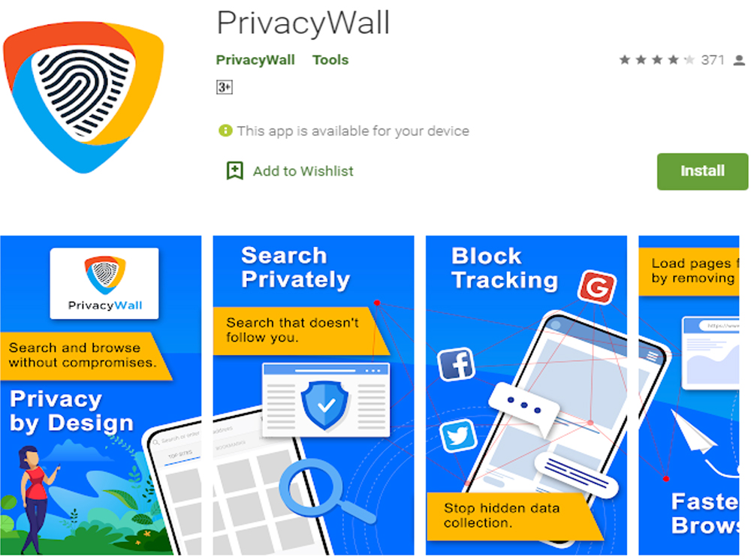Viewport: 751px width, 560px height.
Task: Click the 371 ratings count
Action: coord(713,60)
